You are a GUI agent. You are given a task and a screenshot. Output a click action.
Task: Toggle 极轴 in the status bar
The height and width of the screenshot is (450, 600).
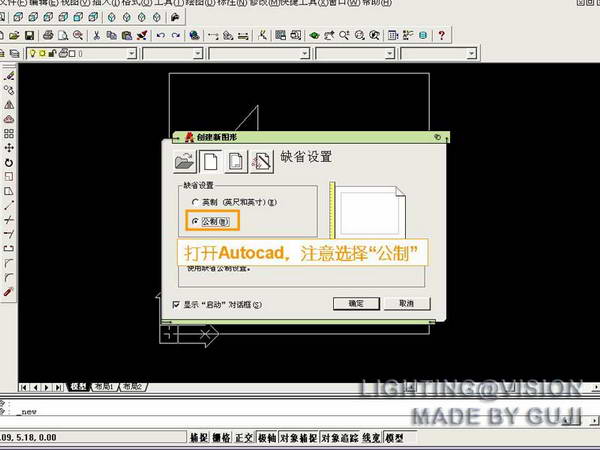tap(267, 437)
